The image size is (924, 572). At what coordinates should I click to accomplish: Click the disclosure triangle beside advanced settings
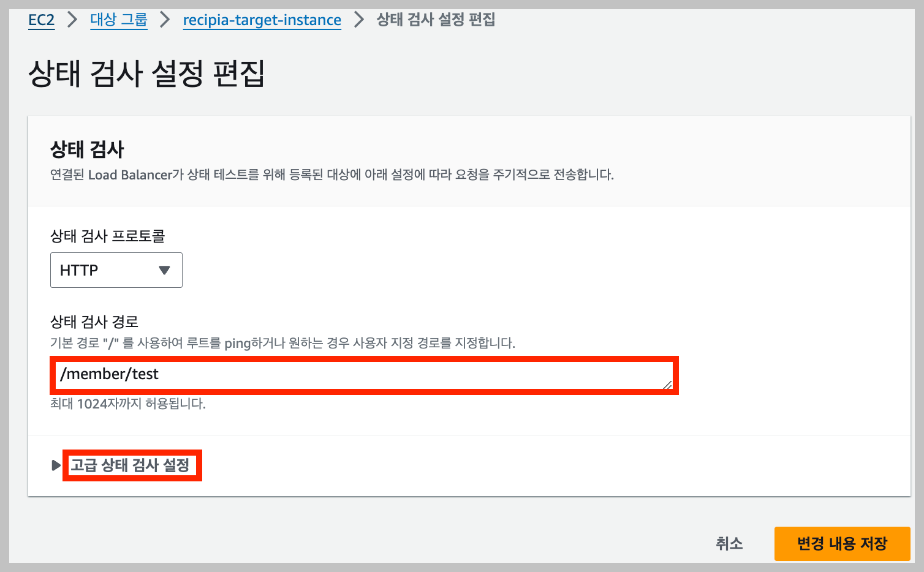pyautogui.click(x=55, y=465)
